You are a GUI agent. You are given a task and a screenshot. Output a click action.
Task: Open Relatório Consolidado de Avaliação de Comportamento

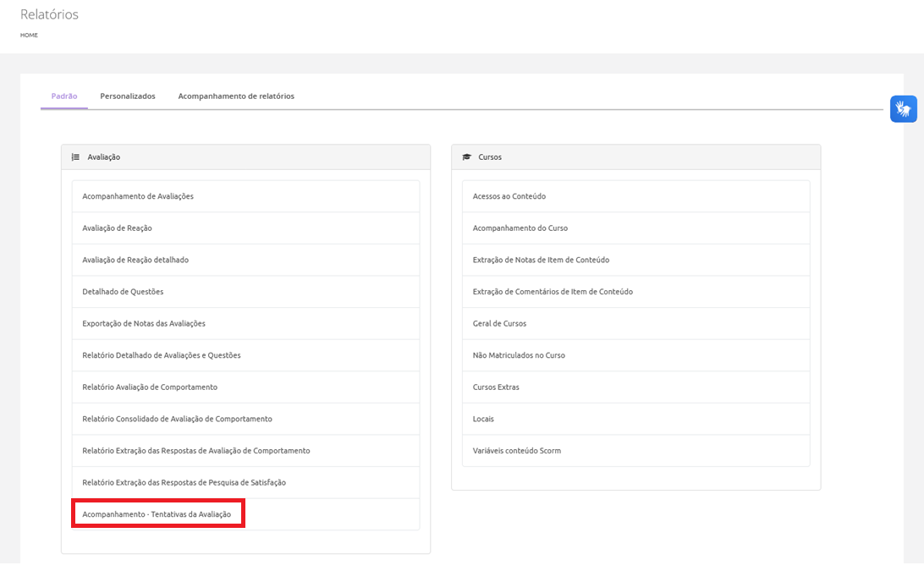click(245, 419)
